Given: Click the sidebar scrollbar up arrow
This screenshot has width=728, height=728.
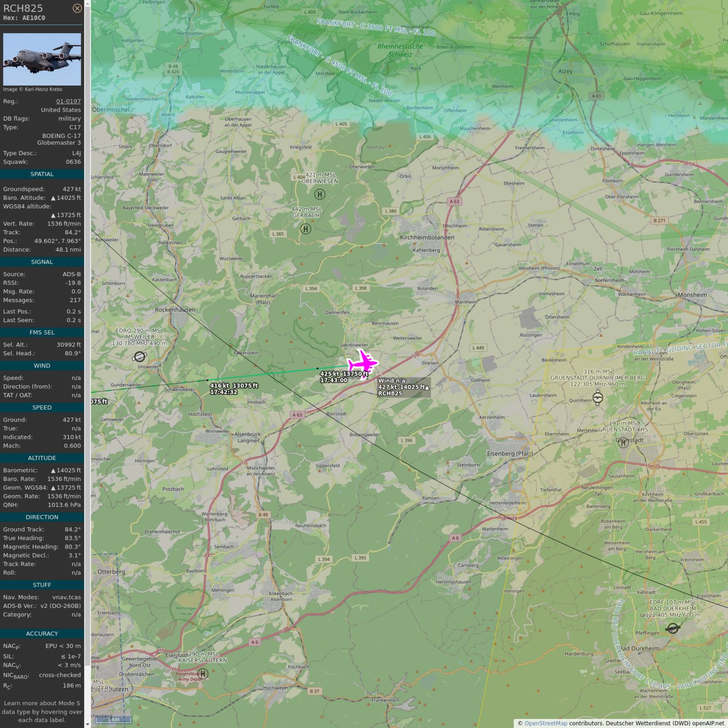Looking at the screenshot, I should (87, 3).
